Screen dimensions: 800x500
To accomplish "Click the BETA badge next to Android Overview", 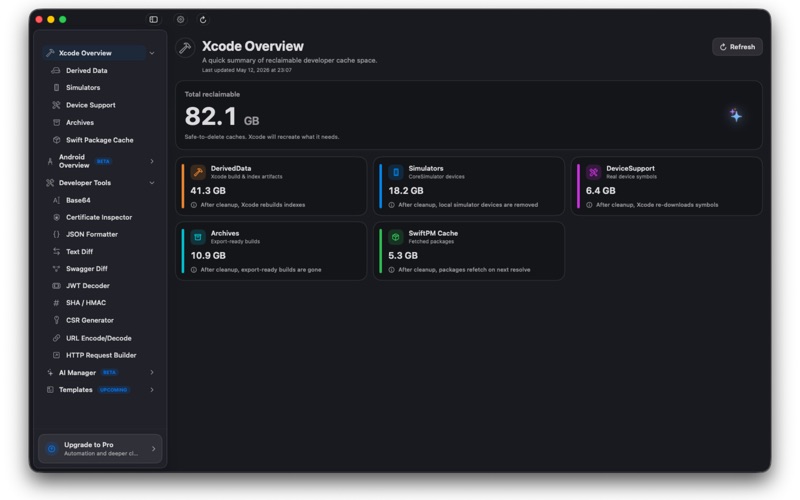I will [103, 161].
